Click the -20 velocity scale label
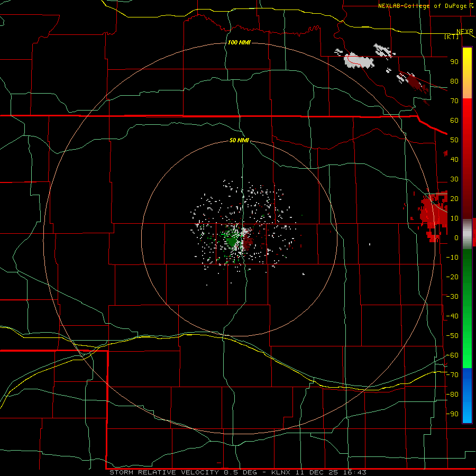The width and height of the screenshot is (476, 476). pyautogui.click(x=452, y=277)
